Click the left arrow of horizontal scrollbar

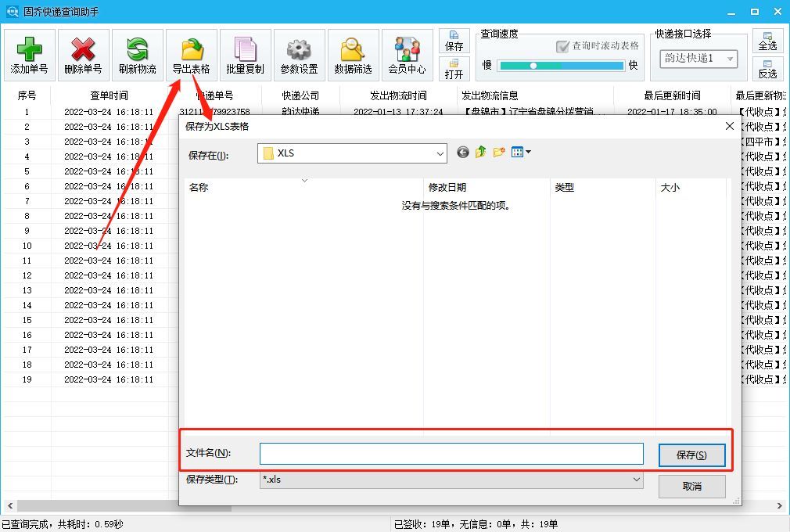9,505
